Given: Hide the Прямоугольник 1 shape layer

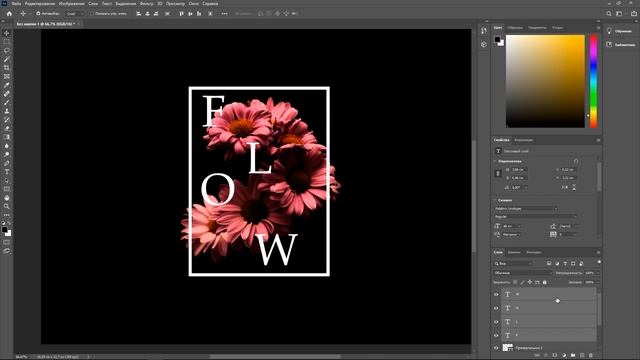Looking at the screenshot, I should 496,348.
